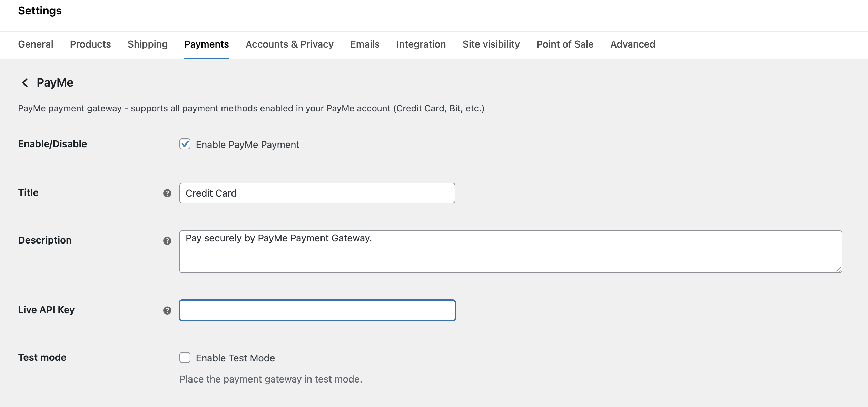Click into the Title text field
The width and height of the screenshot is (868, 407).
point(317,193)
